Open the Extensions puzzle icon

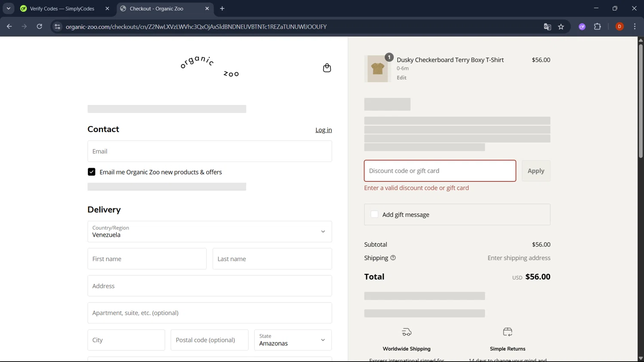pos(597,27)
